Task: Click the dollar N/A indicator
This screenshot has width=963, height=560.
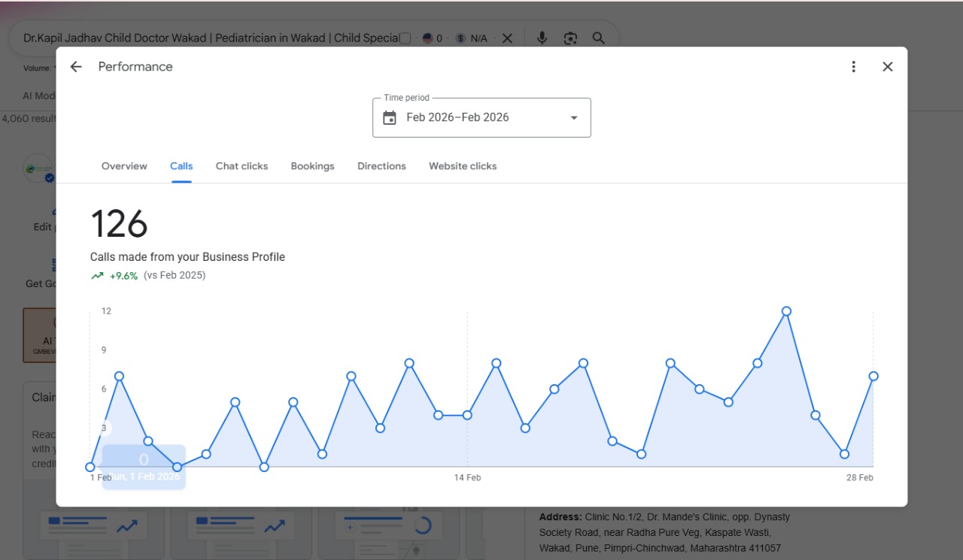Action: tap(472, 38)
